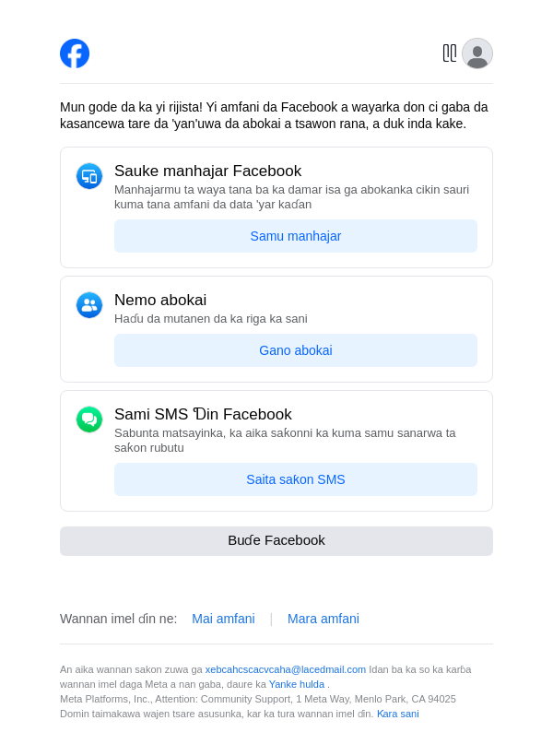Click the intro paragraph starting Mun gode
Image resolution: width=553 pixels, height=756 pixels.
pyautogui.click(x=275, y=115)
